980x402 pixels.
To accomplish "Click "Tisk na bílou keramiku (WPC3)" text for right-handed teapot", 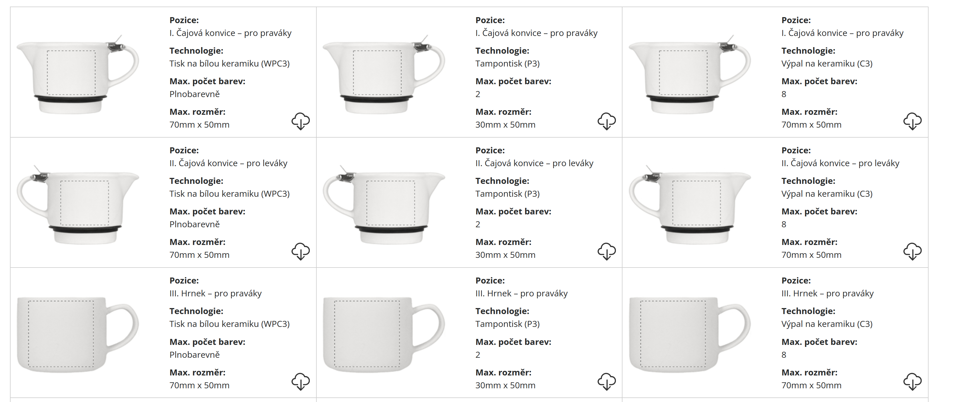I will pos(229,63).
